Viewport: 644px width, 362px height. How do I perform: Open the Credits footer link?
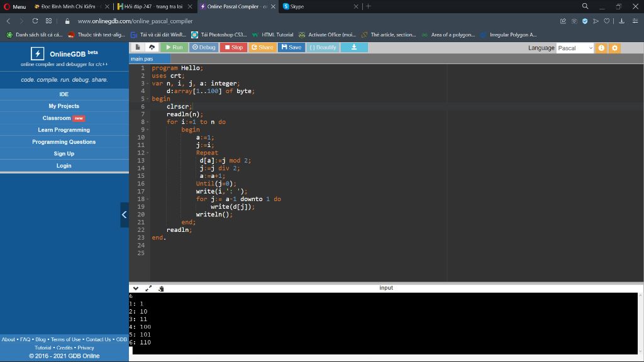point(65,348)
